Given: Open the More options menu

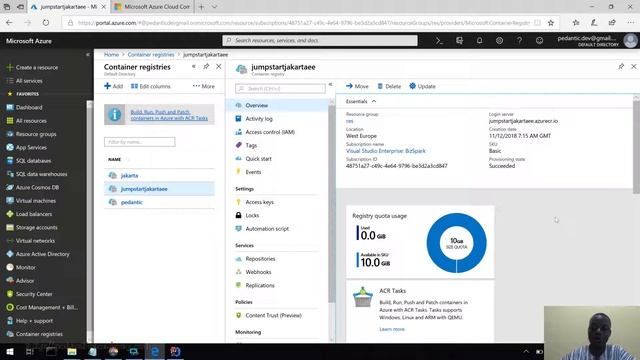Looking at the screenshot, I should click(203, 86).
